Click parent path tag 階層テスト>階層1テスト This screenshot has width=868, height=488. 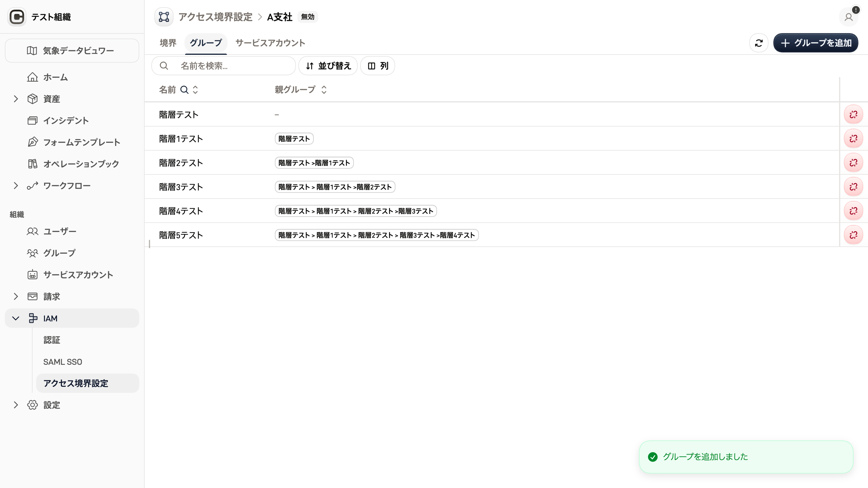[314, 163]
